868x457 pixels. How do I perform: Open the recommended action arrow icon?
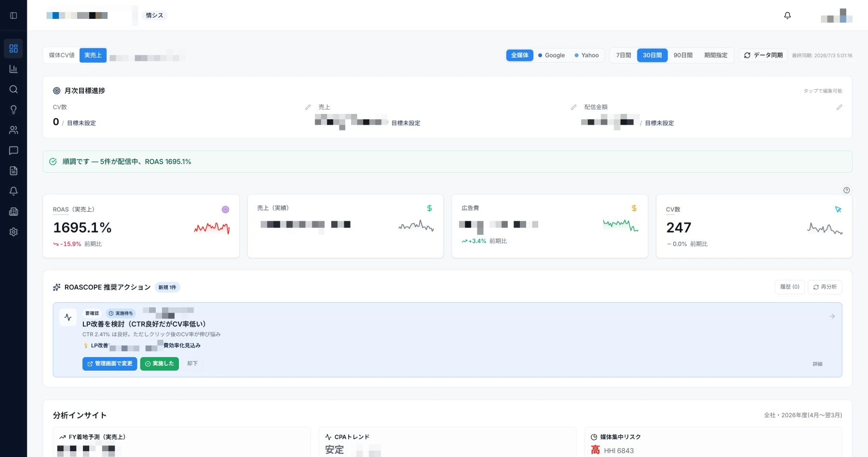832,317
